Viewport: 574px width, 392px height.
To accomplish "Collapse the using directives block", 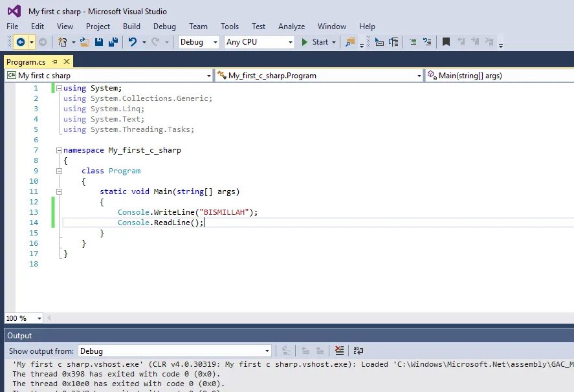I will pyautogui.click(x=59, y=88).
